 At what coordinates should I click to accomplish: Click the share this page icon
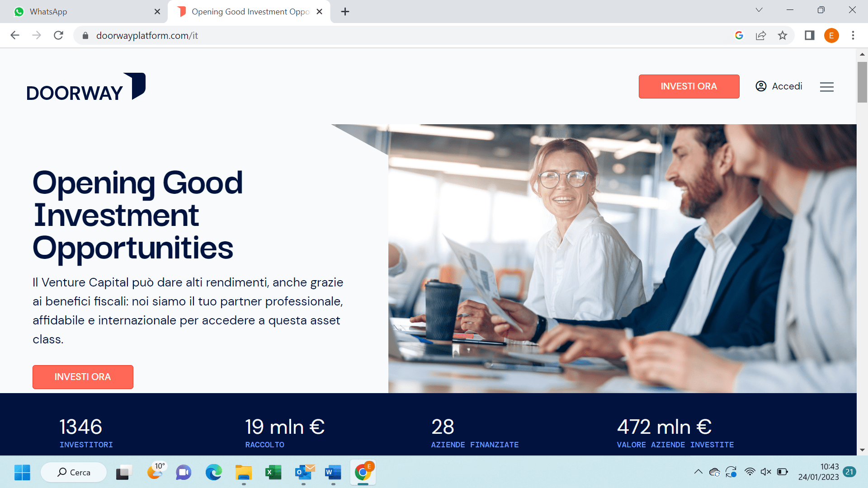coord(761,36)
